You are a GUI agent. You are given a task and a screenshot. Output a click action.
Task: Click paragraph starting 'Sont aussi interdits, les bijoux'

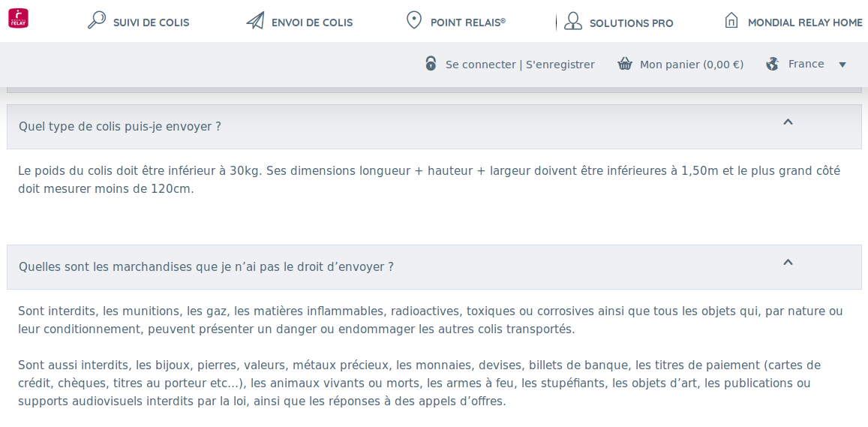coord(419,383)
